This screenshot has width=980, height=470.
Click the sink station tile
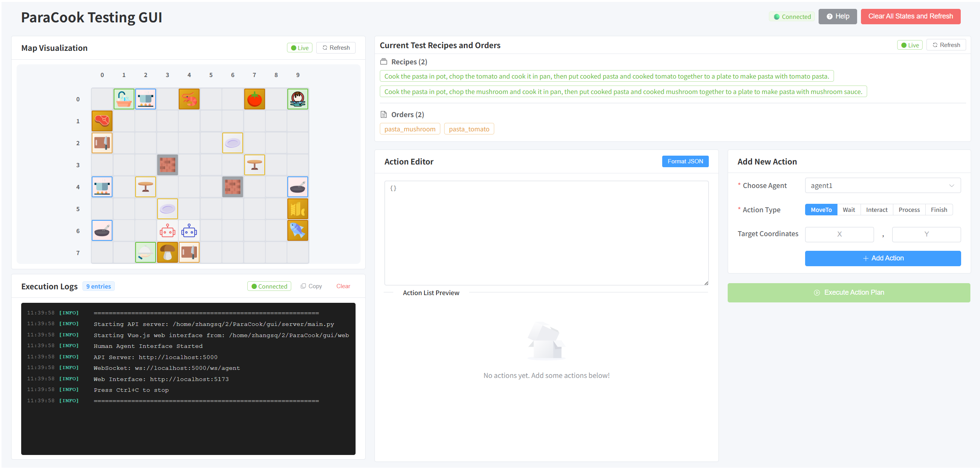[124, 99]
